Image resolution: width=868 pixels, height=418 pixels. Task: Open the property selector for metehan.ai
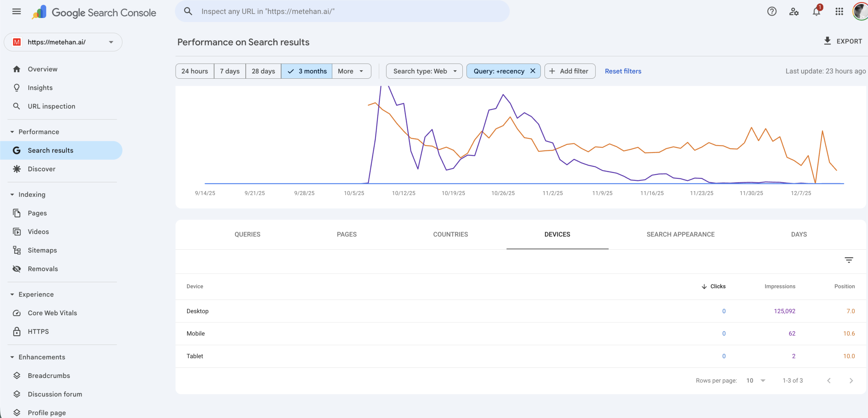click(63, 42)
